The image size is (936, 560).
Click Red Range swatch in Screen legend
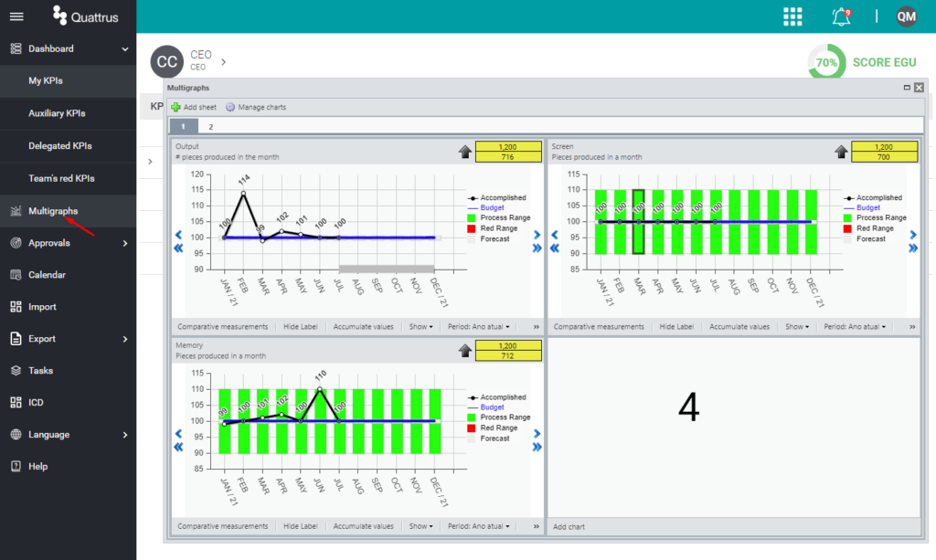click(x=847, y=228)
